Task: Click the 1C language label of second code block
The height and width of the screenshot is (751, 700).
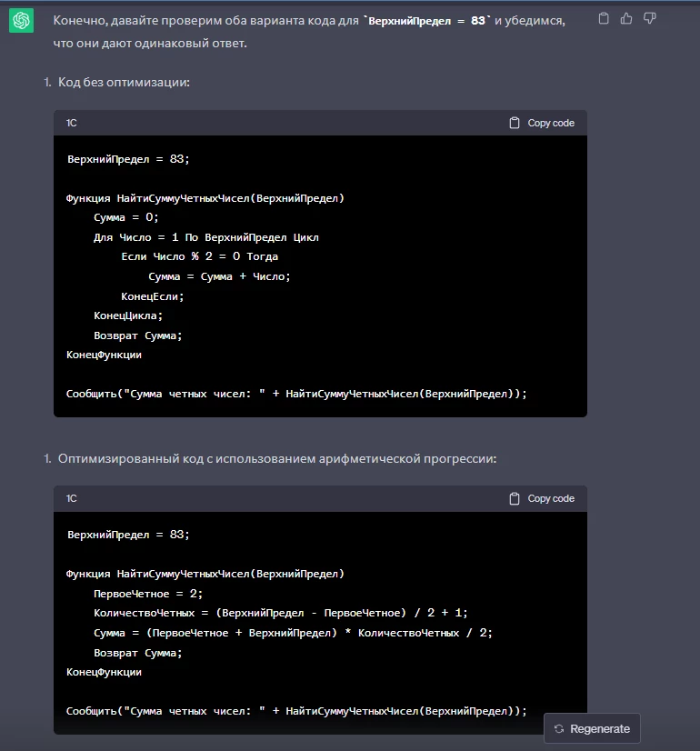Action: tap(71, 498)
